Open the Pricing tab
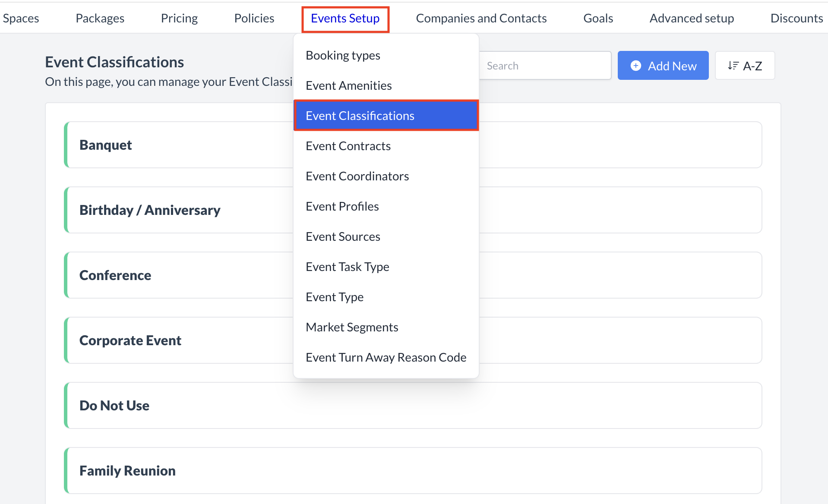The height and width of the screenshot is (504, 828). coord(179,19)
